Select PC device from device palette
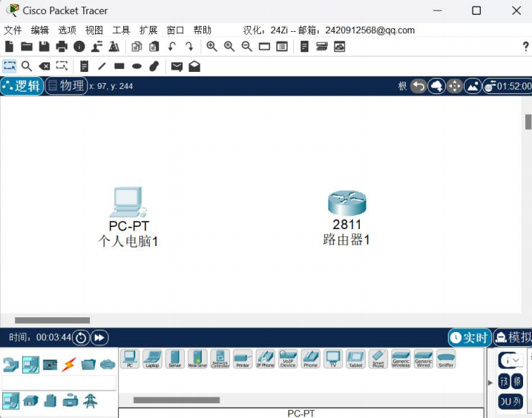Viewport: 532px width, 418px height. click(x=130, y=359)
